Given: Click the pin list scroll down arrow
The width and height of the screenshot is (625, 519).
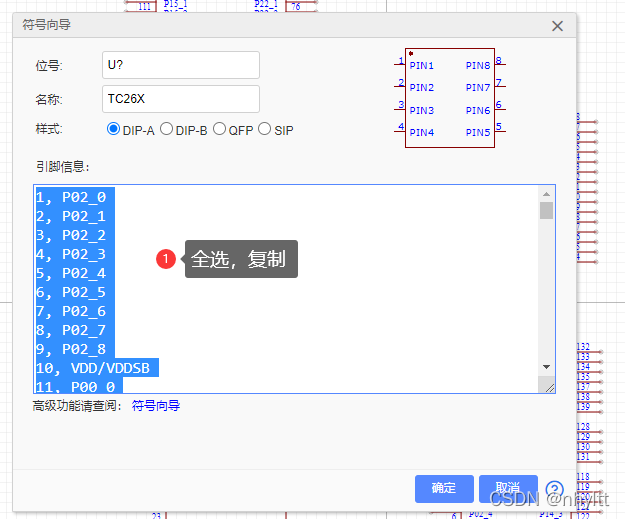Looking at the screenshot, I should [546, 367].
